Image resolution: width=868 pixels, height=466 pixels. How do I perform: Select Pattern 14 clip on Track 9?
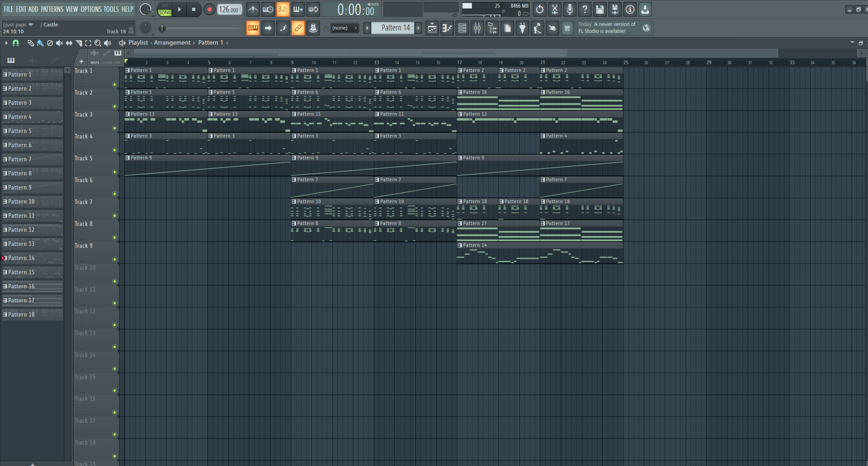(540, 253)
